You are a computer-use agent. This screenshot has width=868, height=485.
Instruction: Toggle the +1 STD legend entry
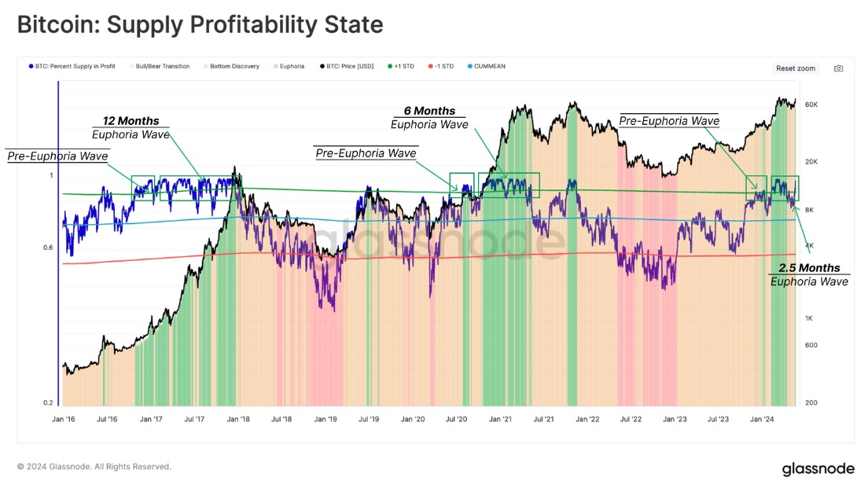point(401,67)
